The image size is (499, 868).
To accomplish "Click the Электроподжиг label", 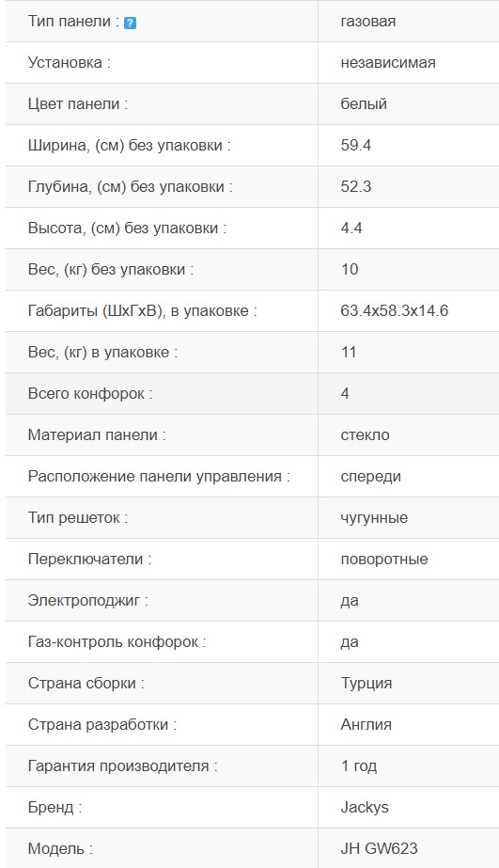I will click(88, 601).
